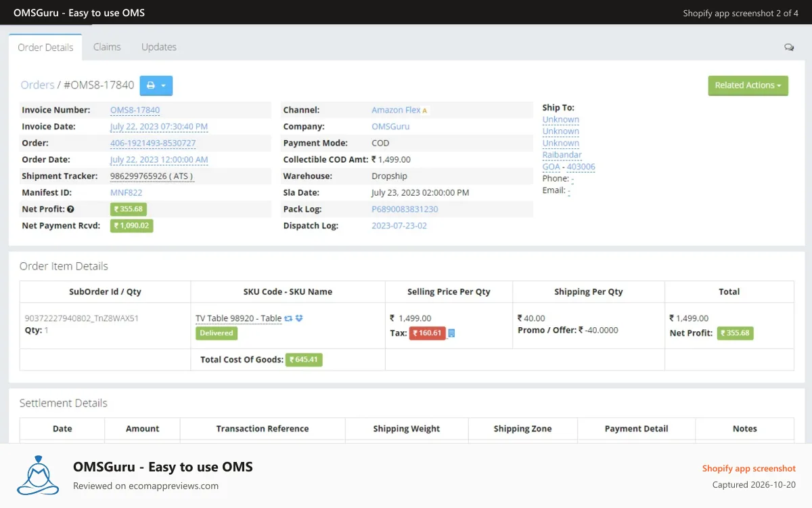812x508 pixels.
Task: Open the comments chat icon
Action: click(789, 47)
